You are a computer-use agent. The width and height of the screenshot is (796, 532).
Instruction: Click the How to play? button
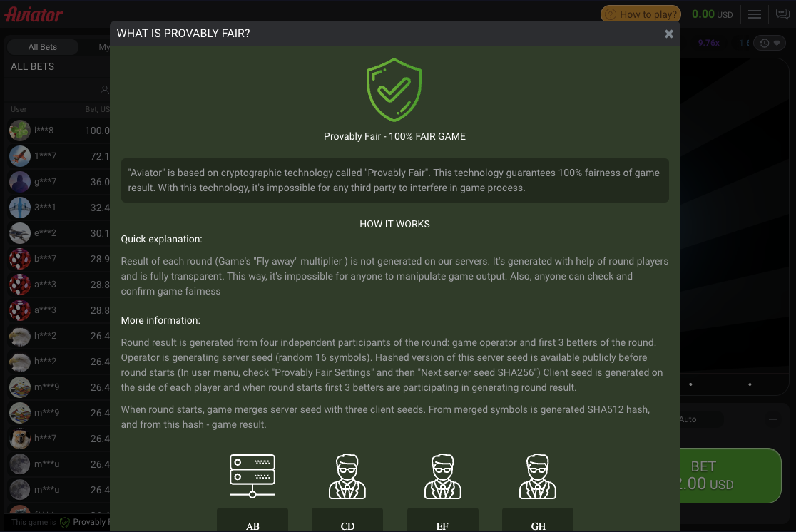640,14
